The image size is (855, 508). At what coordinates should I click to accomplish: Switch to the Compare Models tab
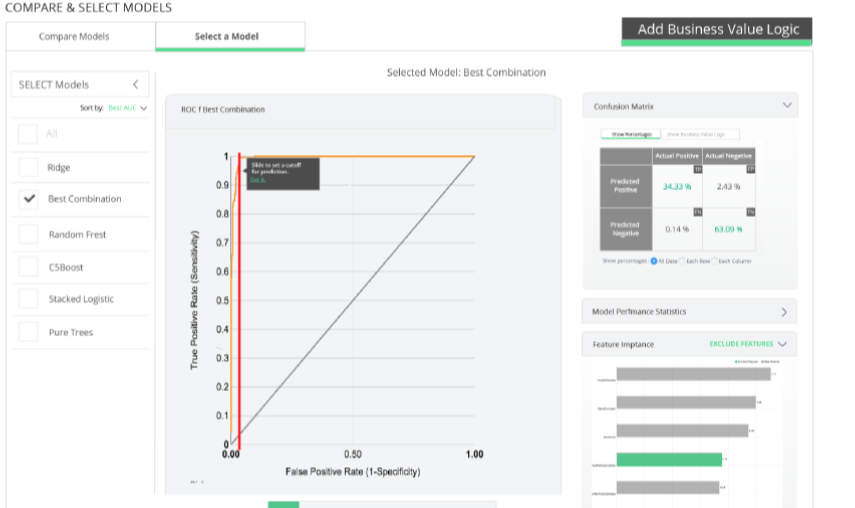coord(74,36)
